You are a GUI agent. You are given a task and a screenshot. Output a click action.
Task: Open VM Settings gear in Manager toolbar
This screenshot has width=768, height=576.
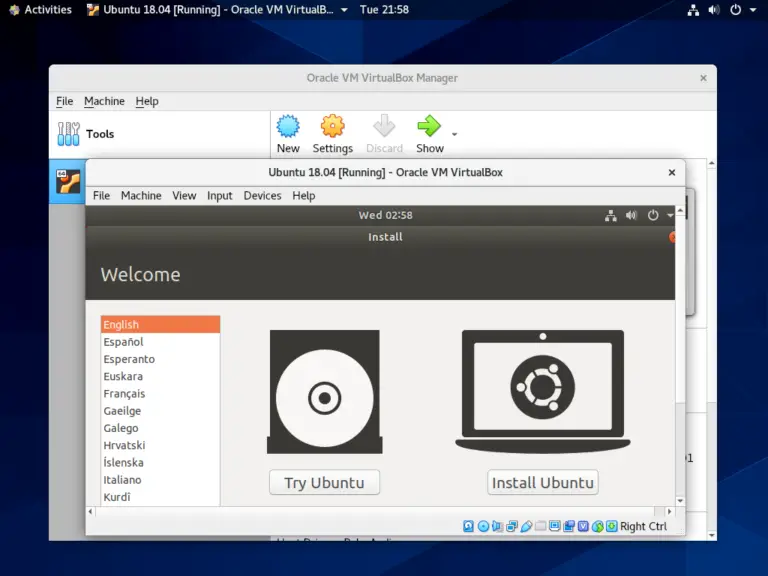click(333, 126)
